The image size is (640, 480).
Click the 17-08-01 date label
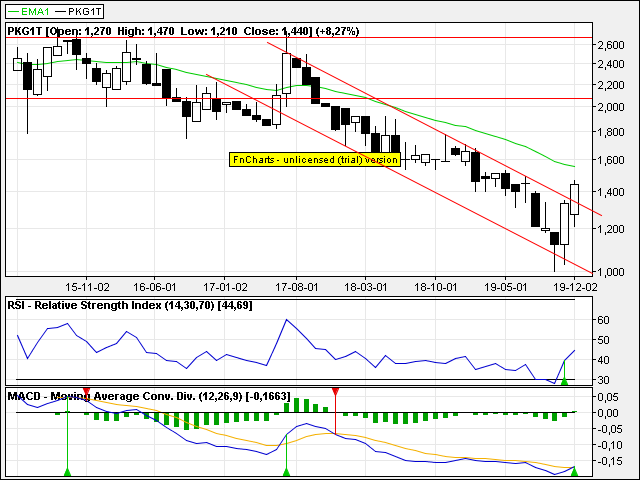click(x=296, y=287)
